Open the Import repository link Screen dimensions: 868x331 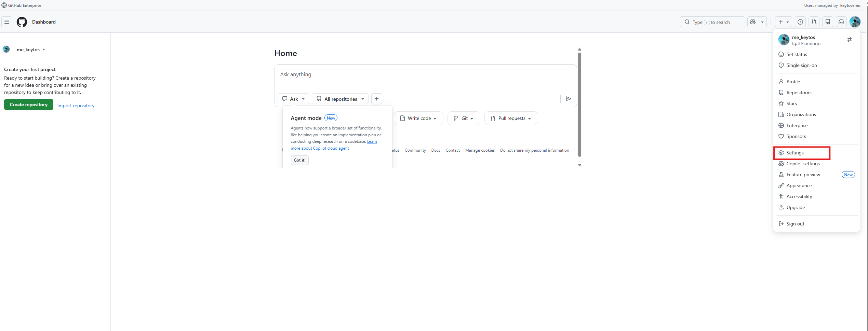tap(76, 106)
